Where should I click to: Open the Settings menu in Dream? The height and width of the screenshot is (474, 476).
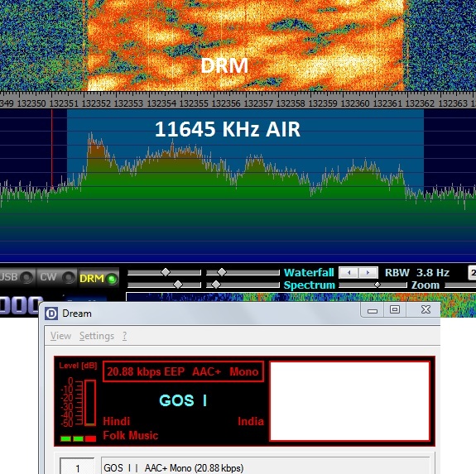[x=97, y=336]
